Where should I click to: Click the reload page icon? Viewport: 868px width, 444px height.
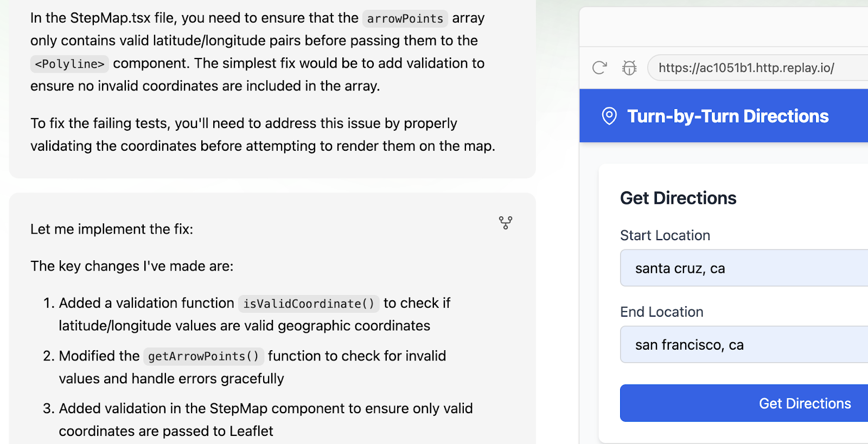[x=599, y=68]
